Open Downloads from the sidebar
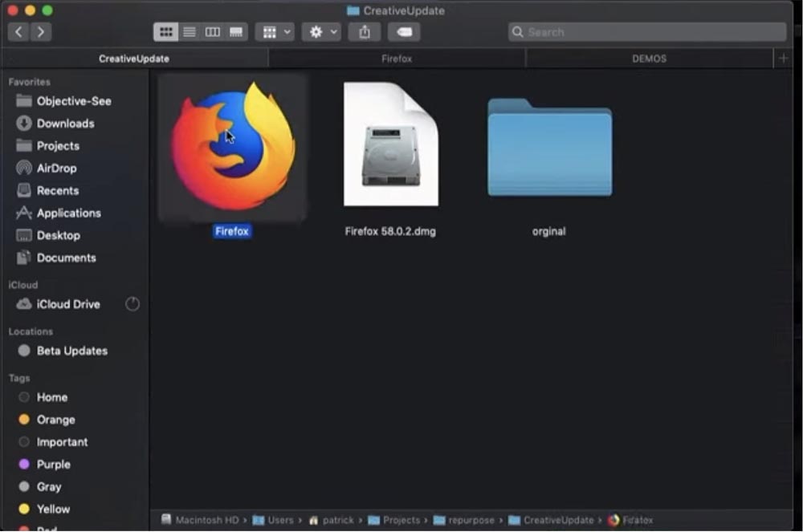 click(x=65, y=124)
